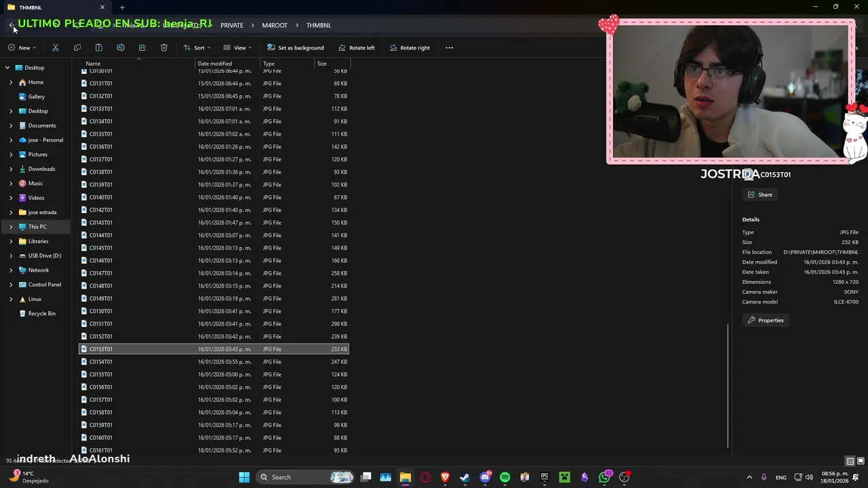Viewport: 868px width, 488px height.
Task: Select file C0133T01
Action: click(x=214, y=108)
